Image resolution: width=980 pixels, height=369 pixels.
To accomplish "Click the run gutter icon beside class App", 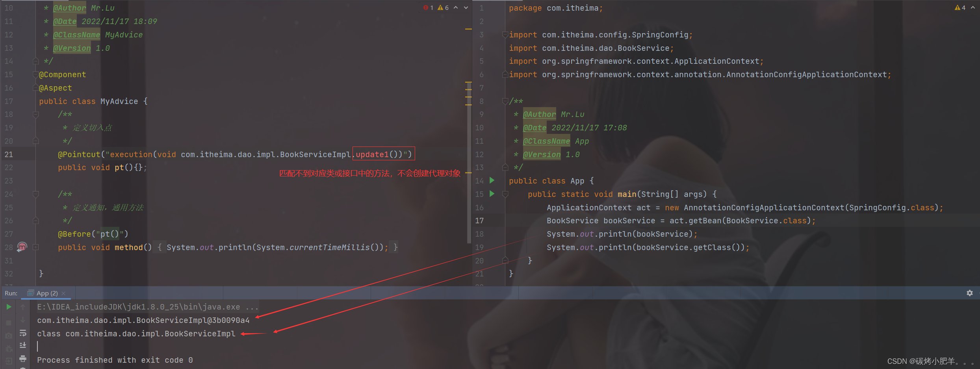I will click(492, 180).
